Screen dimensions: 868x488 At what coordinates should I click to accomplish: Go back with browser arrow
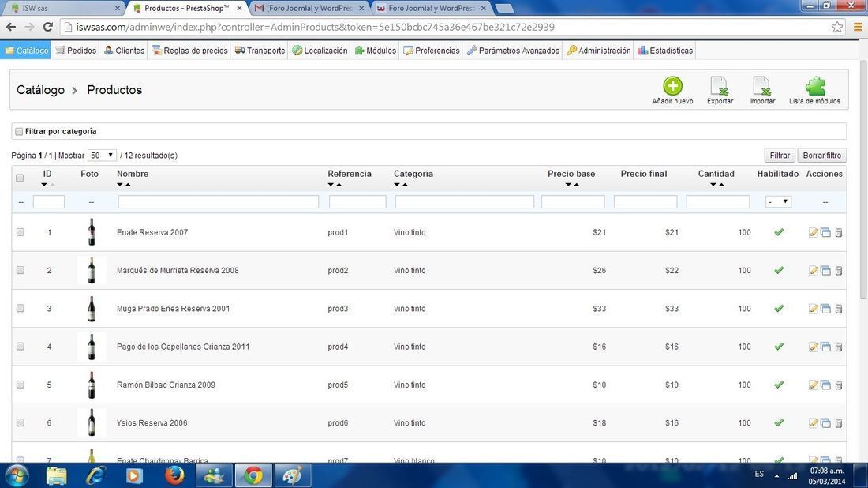coord(11,27)
